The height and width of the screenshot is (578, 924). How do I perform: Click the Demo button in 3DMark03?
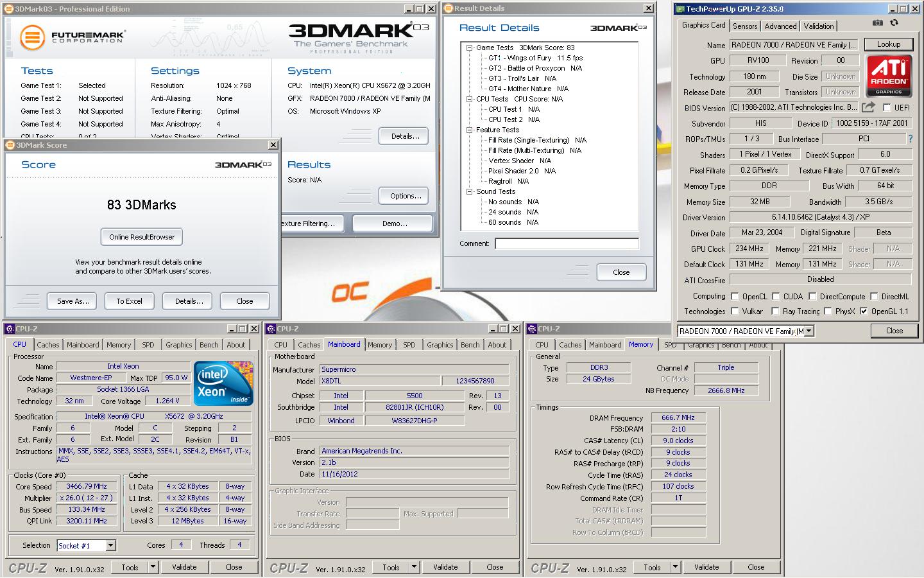(x=394, y=223)
